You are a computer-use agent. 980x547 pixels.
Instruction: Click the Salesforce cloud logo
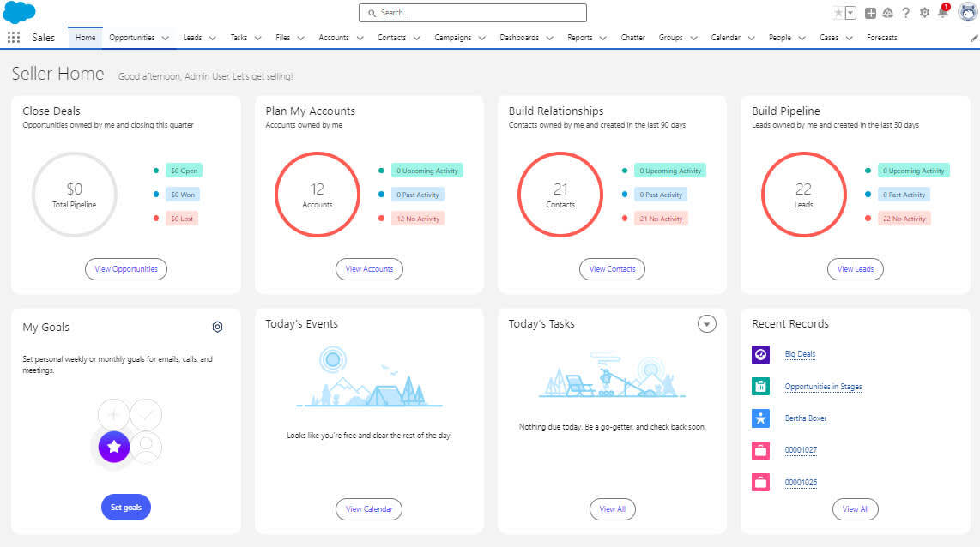pos(20,13)
